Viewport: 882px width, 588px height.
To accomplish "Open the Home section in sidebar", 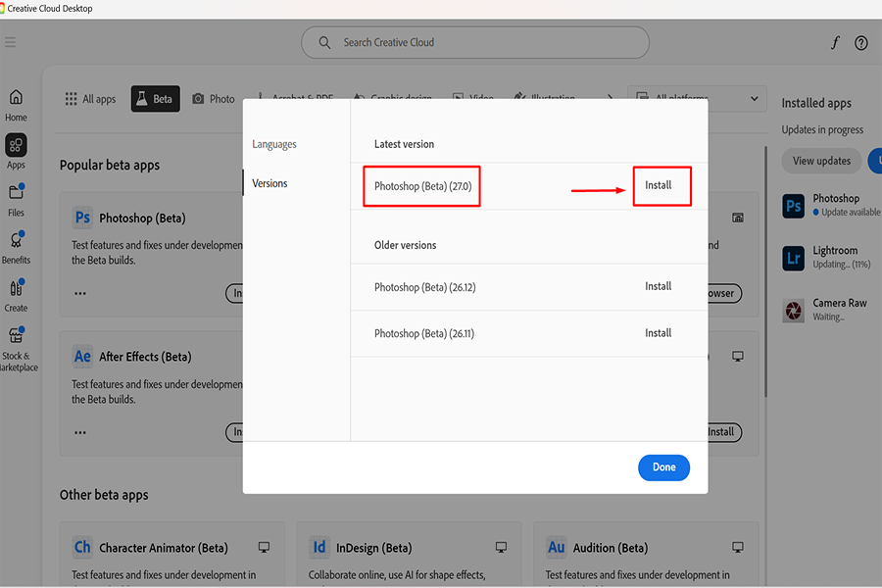I will (x=16, y=104).
